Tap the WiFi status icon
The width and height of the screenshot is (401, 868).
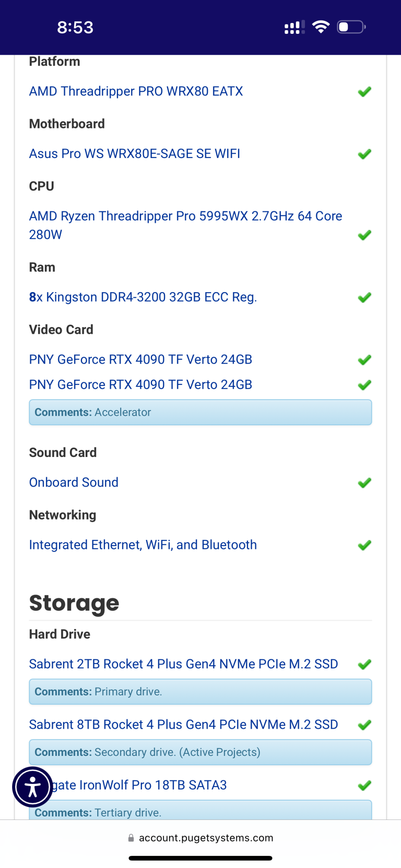tap(321, 27)
